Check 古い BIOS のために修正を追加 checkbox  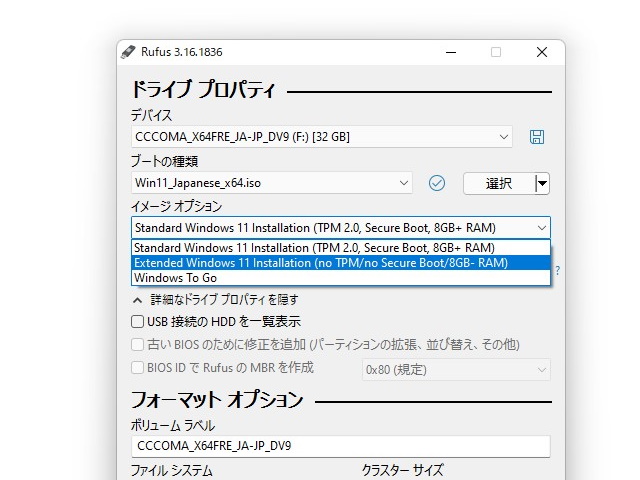click(x=137, y=344)
